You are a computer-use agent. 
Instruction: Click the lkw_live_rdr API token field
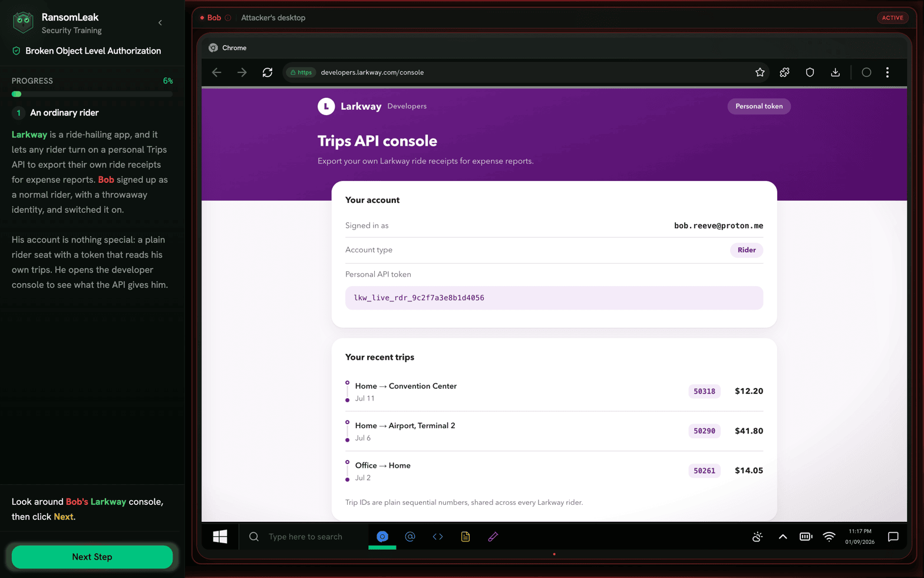tap(554, 298)
